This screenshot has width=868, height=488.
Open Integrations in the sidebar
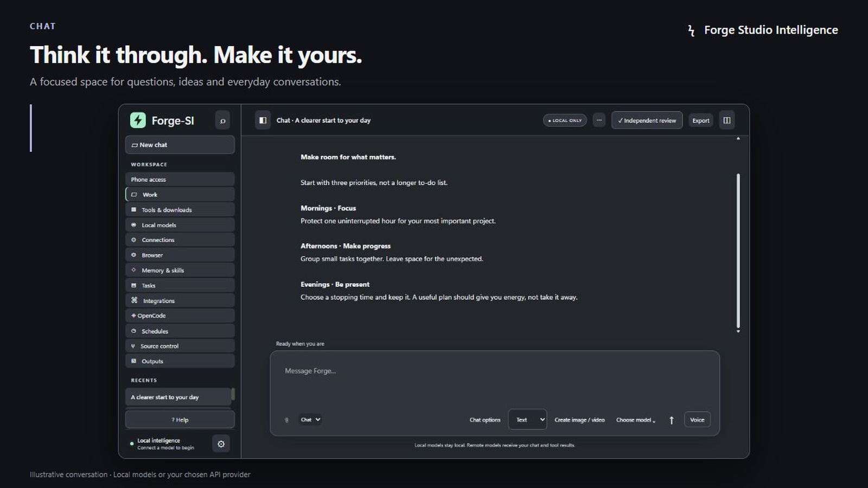click(x=180, y=300)
